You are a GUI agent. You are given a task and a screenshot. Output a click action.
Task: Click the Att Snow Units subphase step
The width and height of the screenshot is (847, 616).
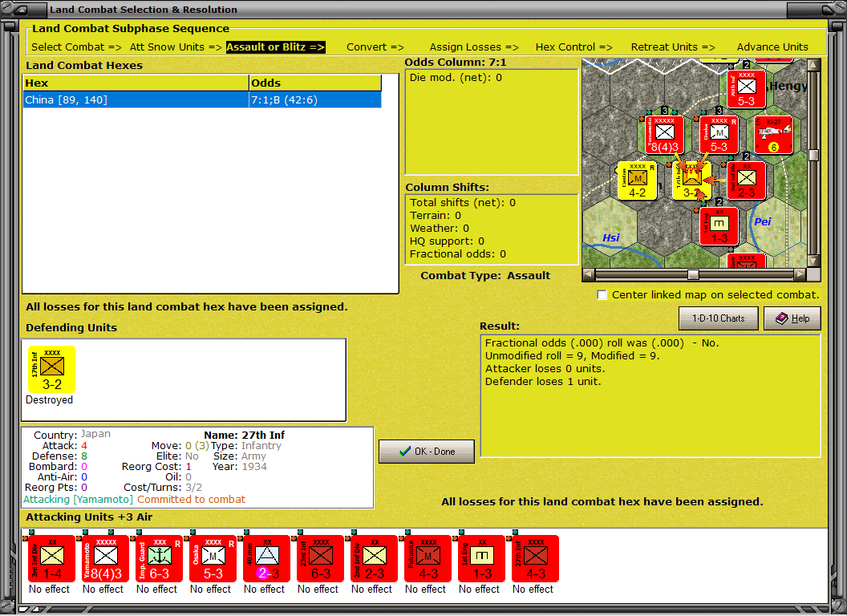(x=176, y=47)
